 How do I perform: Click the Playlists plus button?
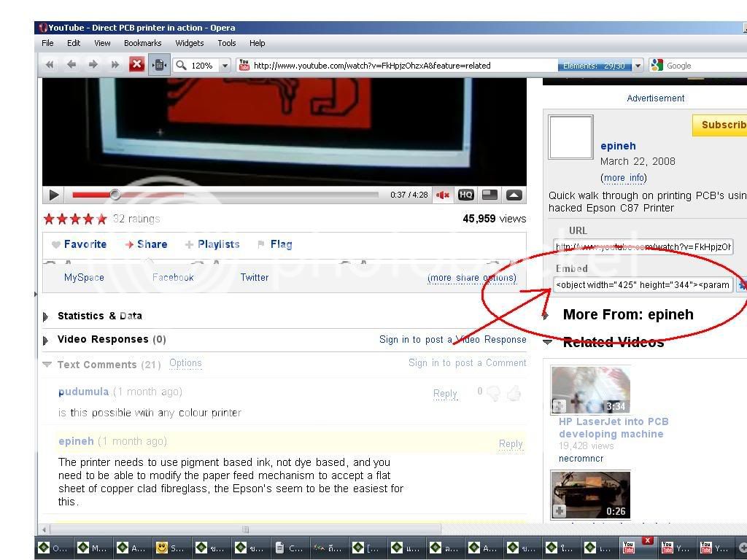[212, 244]
